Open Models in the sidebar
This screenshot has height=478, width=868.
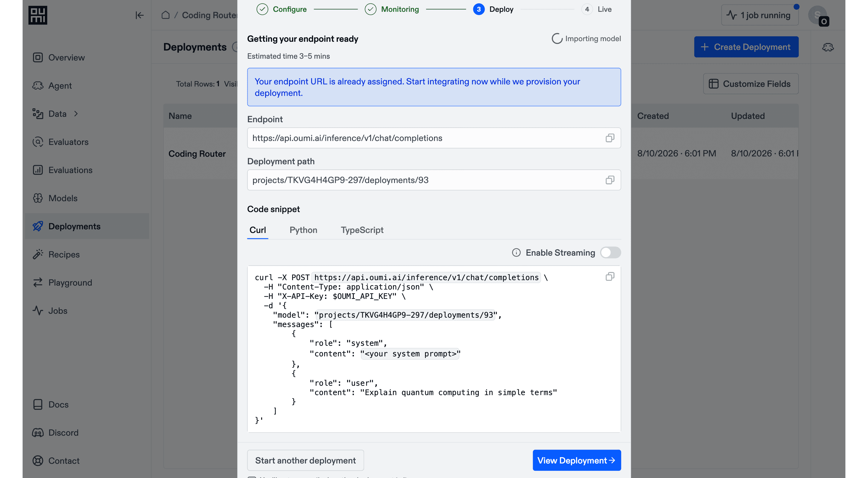coord(87,198)
